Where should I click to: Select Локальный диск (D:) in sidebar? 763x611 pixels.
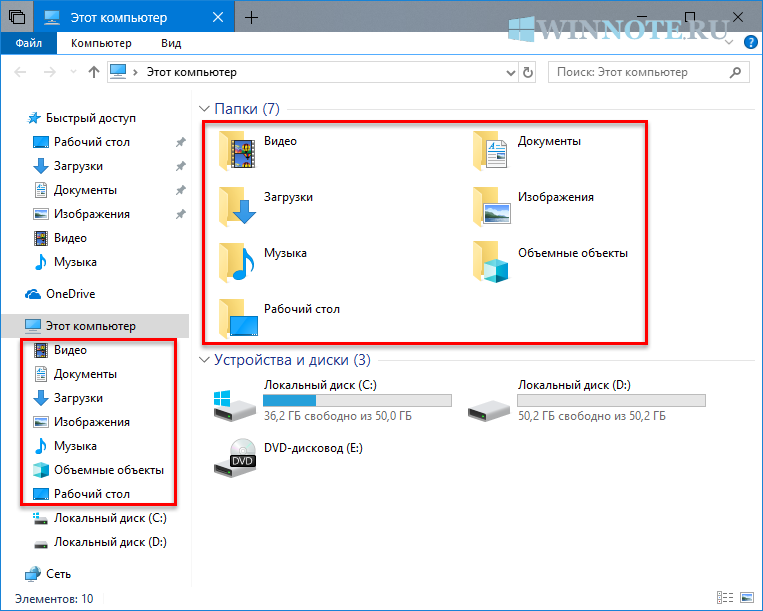(x=100, y=542)
